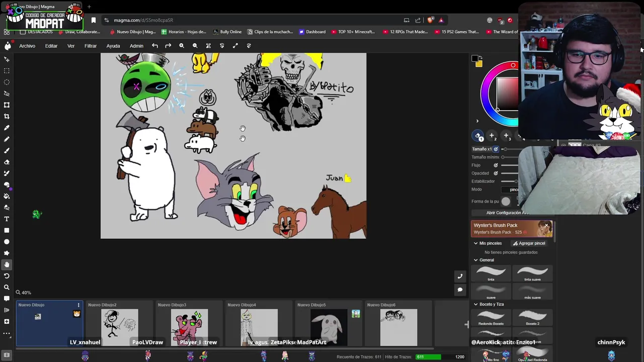The height and width of the screenshot is (362, 644).
Task: Open more tools ellipsis in left toolbar
Action: [x=7, y=333]
